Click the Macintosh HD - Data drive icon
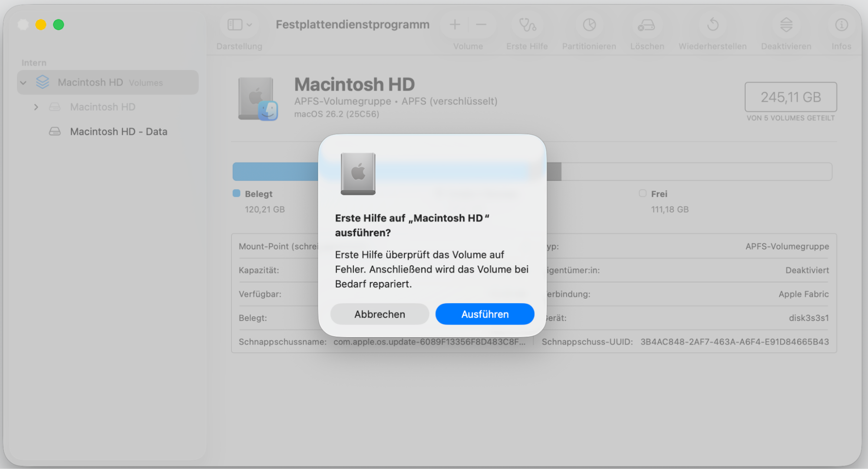Viewport: 868px width, 469px height. click(55, 131)
